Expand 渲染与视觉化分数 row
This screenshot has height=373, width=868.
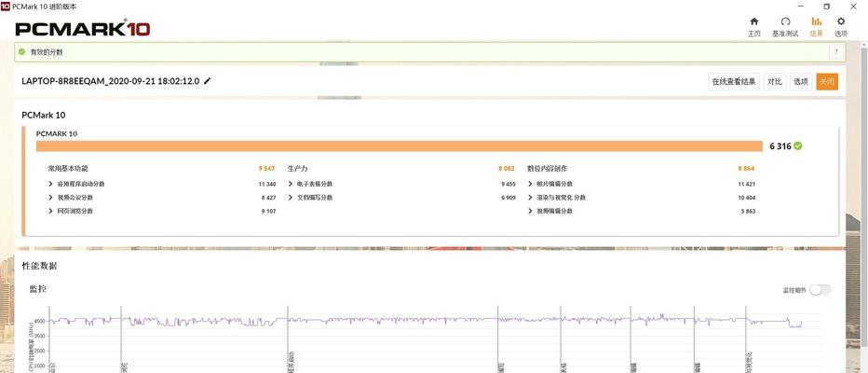530,198
